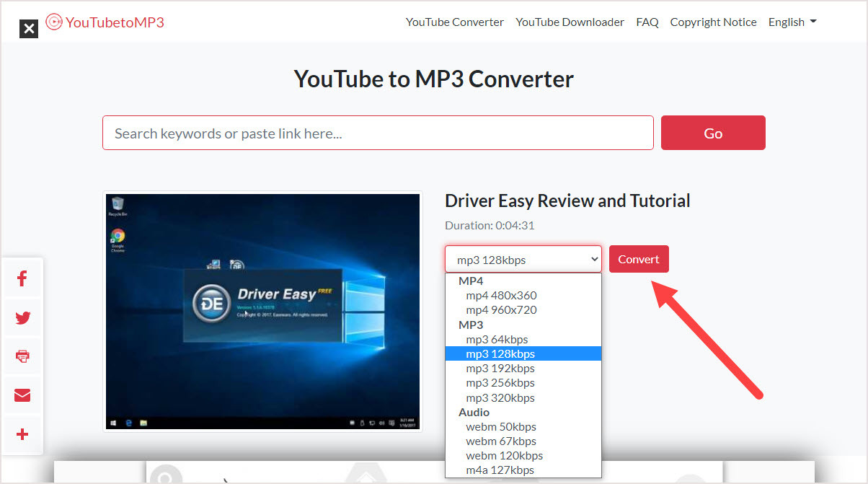The width and height of the screenshot is (868, 484).
Task: Share the page on Facebook
Action: coord(22,278)
